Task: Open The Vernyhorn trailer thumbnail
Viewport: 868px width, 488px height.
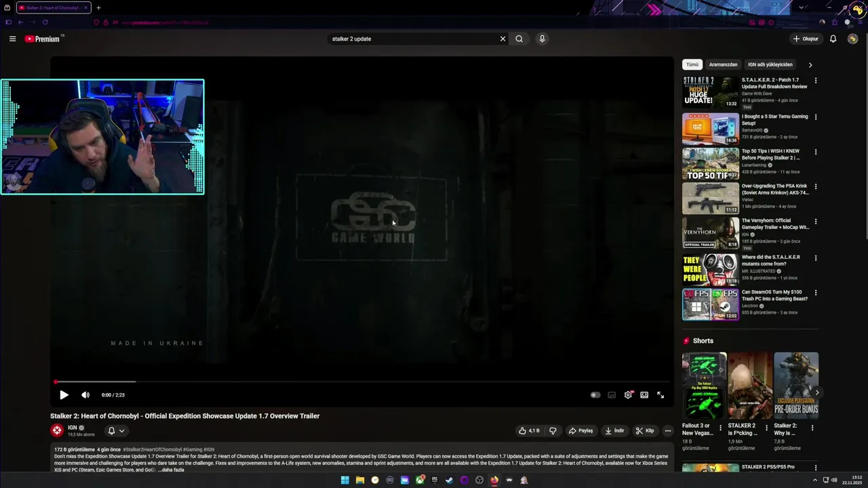Action: 711,232
